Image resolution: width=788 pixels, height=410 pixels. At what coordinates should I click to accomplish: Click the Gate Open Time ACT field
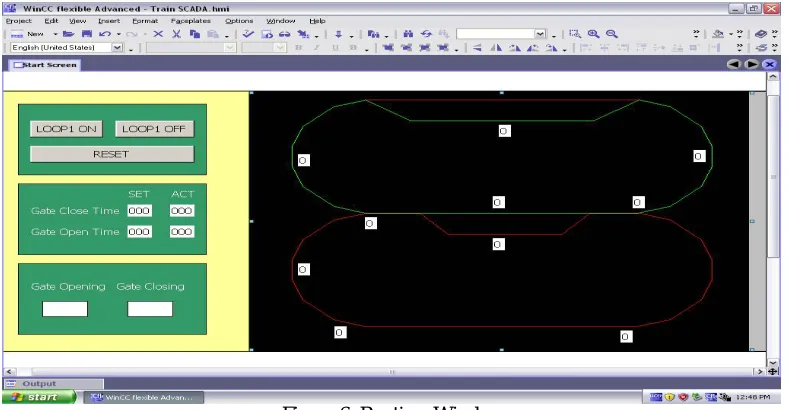pos(181,232)
